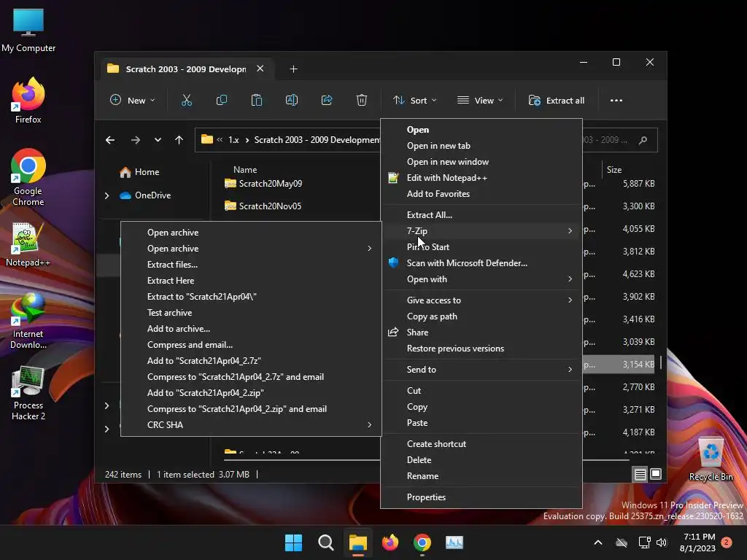Open recent locations dropdown chevron
Image resolution: width=747 pixels, height=560 pixels.
coord(158,140)
